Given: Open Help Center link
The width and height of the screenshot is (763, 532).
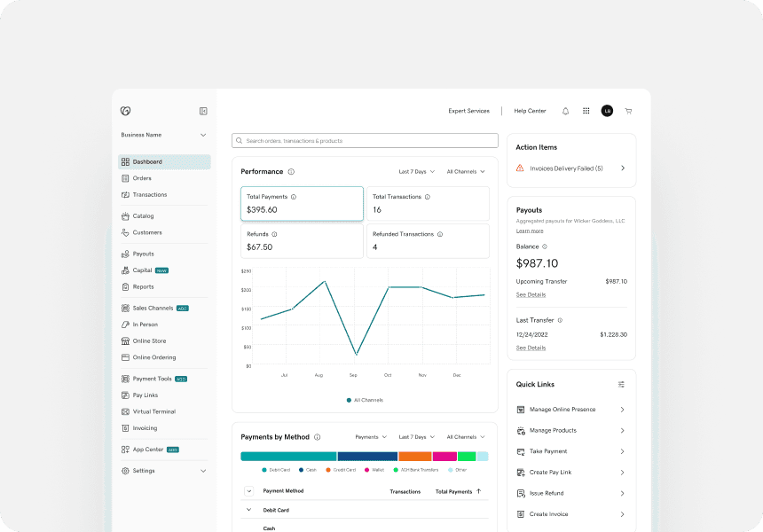Looking at the screenshot, I should (530, 111).
